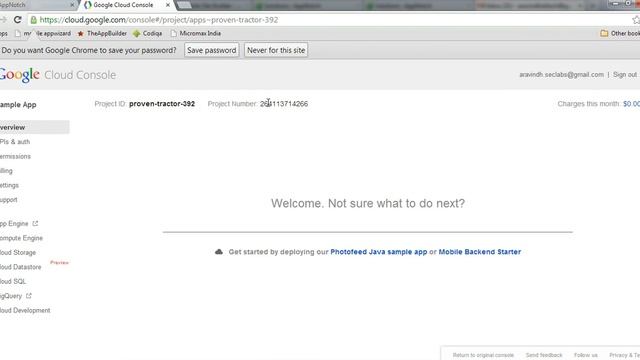
Task: Open Settings in the sidebar
Action: (9, 185)
